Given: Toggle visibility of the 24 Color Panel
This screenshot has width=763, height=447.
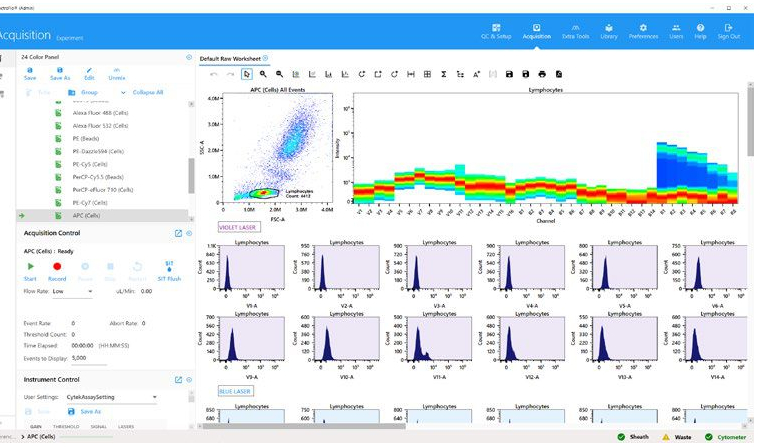Looking at the screenshot, I should pyautogui.click(x=189, y=57).
